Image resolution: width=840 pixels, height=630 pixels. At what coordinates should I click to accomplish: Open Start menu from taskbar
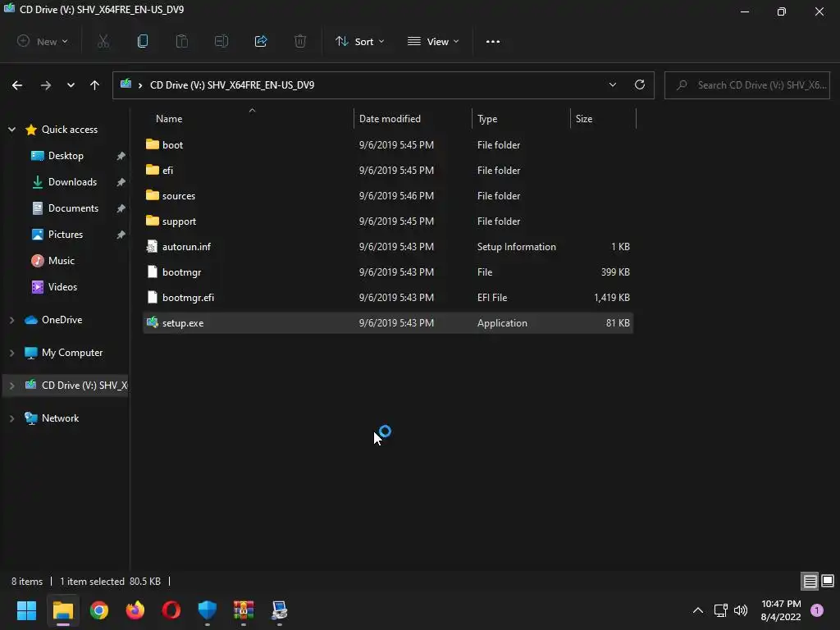pos(26,610)
